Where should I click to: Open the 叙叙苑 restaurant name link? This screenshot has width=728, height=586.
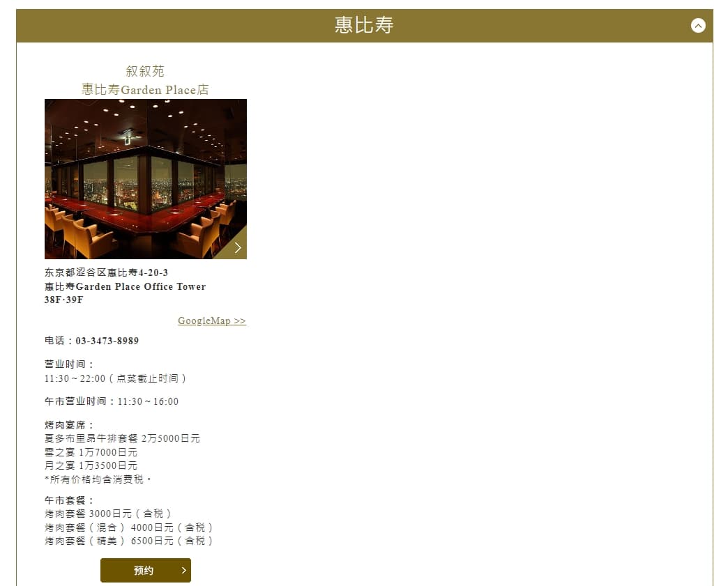click(145, 71)
